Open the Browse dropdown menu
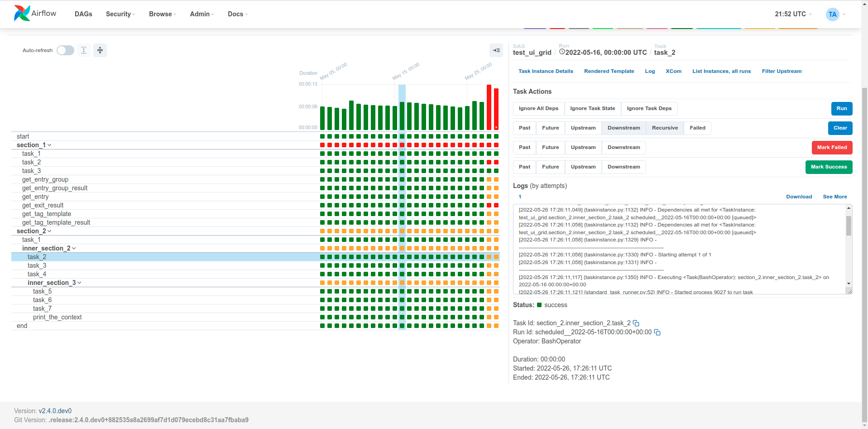Image resolution: width=868 pixels, height=429 pixels. point(163,14)
